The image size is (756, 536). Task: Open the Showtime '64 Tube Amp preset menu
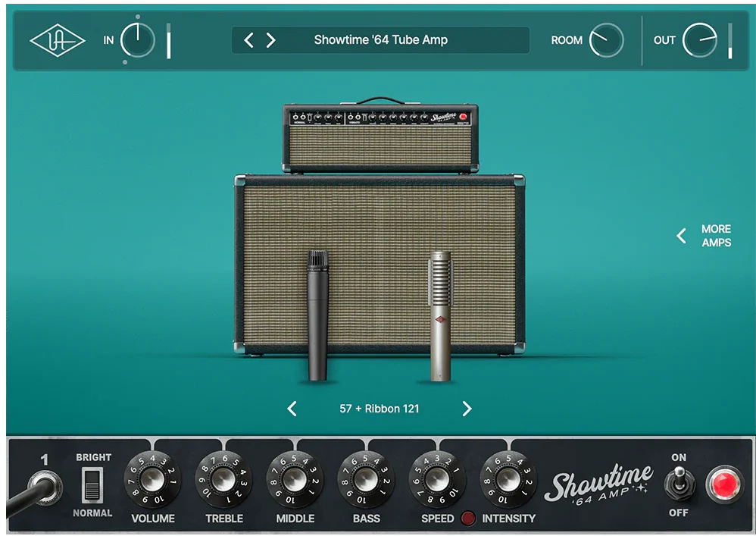coord(380,40)
